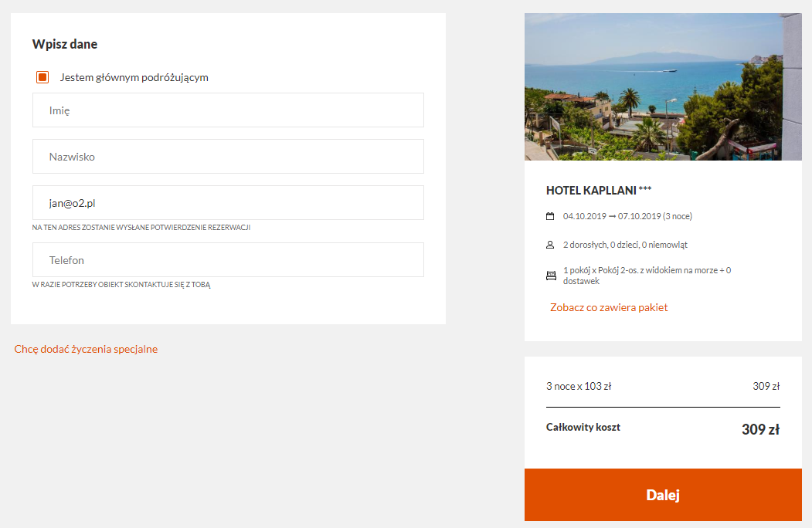The height and width of the screenshot is (528, 812).
Task: Focus the Imię input field
Action: point(229,110)
